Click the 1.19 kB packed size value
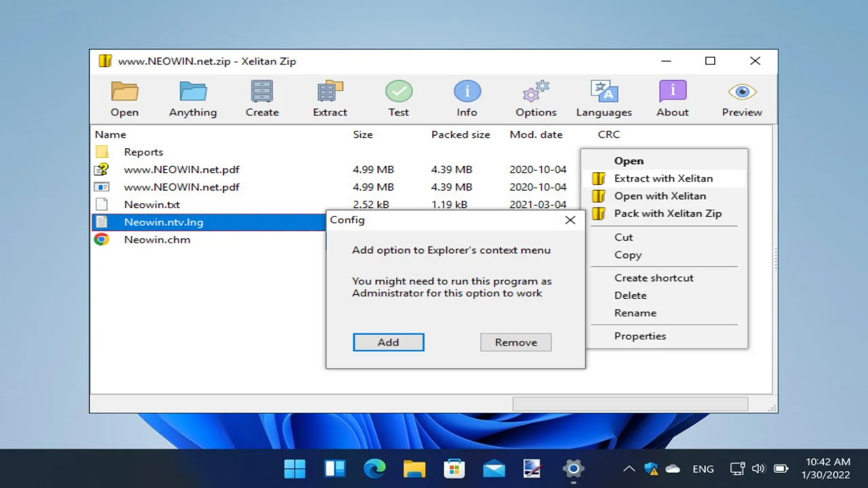This screenshot has width=868, height=488. point(449,205)
